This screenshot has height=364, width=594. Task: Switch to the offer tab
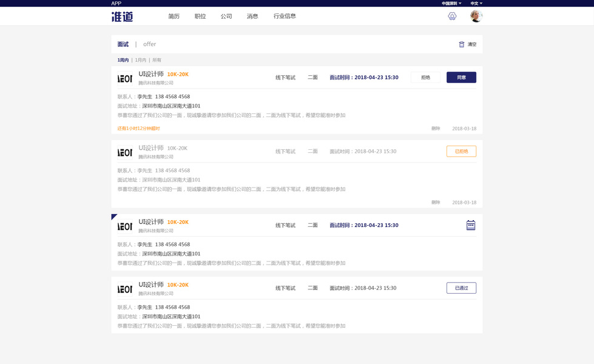[x=150, y=44]
